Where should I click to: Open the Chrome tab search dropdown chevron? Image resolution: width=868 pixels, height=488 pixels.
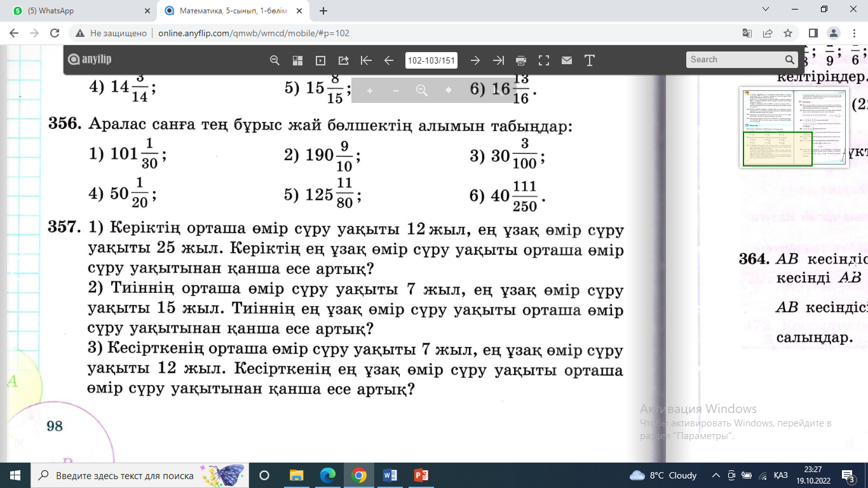click(764, 10)
